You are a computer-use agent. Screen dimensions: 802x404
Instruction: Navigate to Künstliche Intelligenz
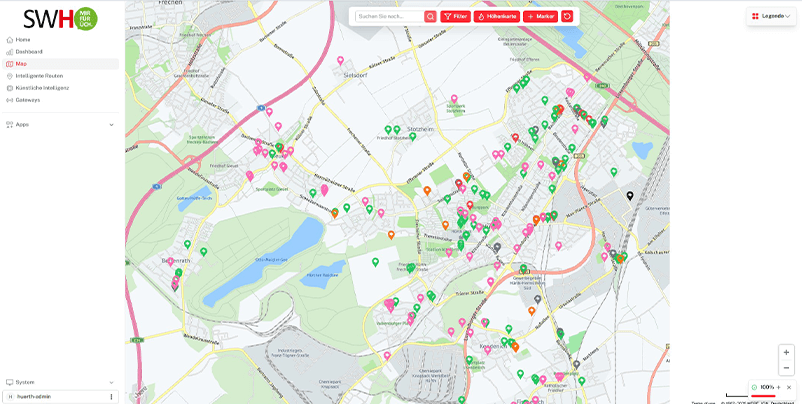[x=42, y=87]
